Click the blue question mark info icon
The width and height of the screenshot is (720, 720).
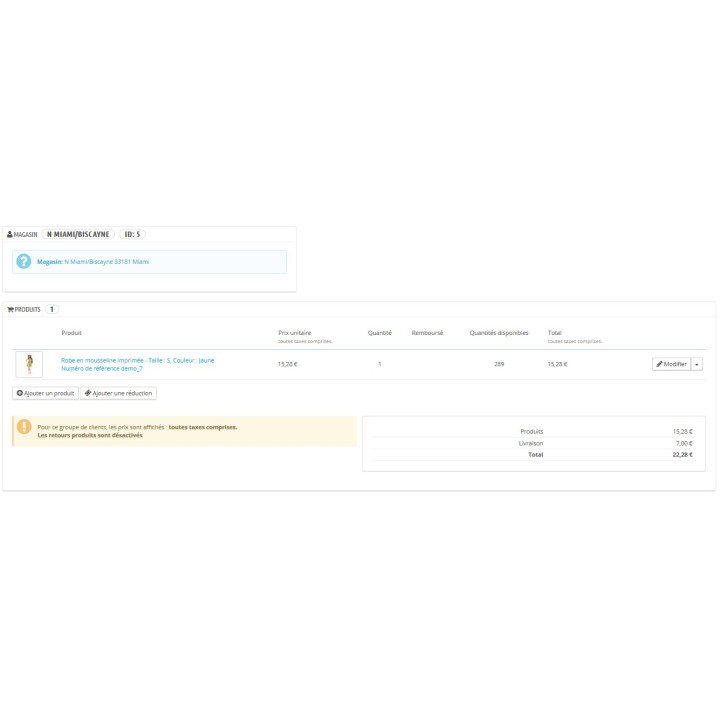[x=23, y=262]
